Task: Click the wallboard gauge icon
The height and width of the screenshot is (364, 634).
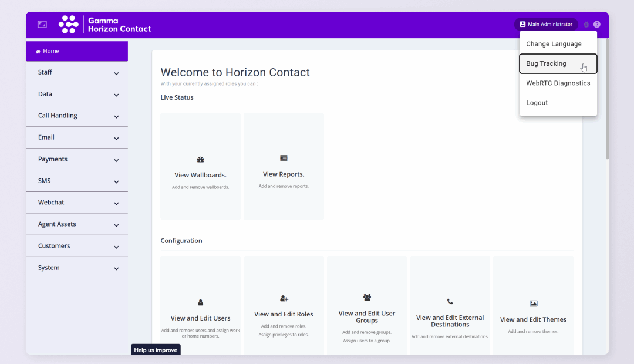Action: (200, 160)
